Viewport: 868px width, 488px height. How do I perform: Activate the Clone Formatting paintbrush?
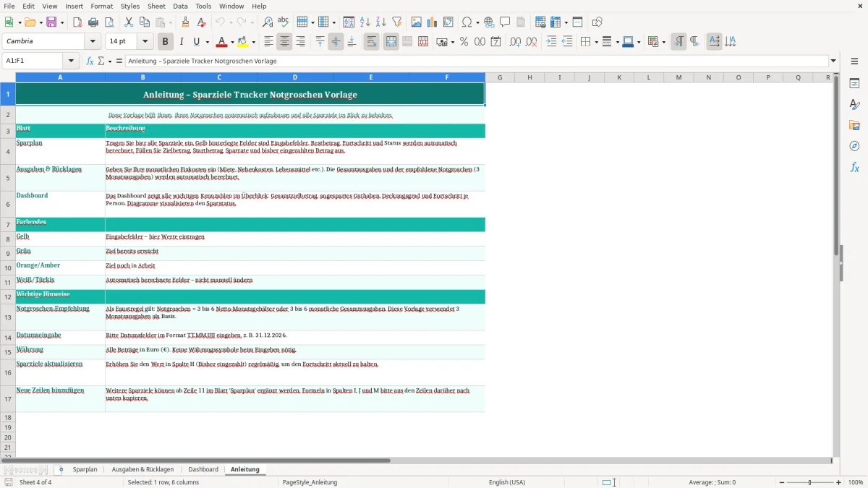pos(186,22)
